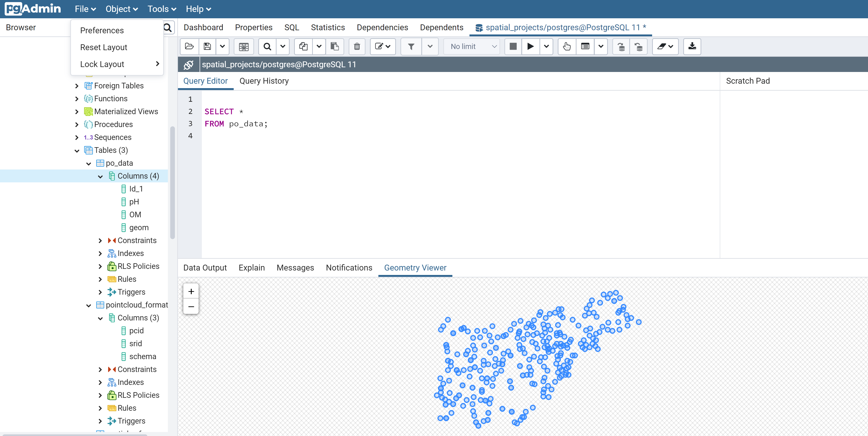Delete selected rows with trash icon
868x436 pixels.
click(x=357, y=47)
